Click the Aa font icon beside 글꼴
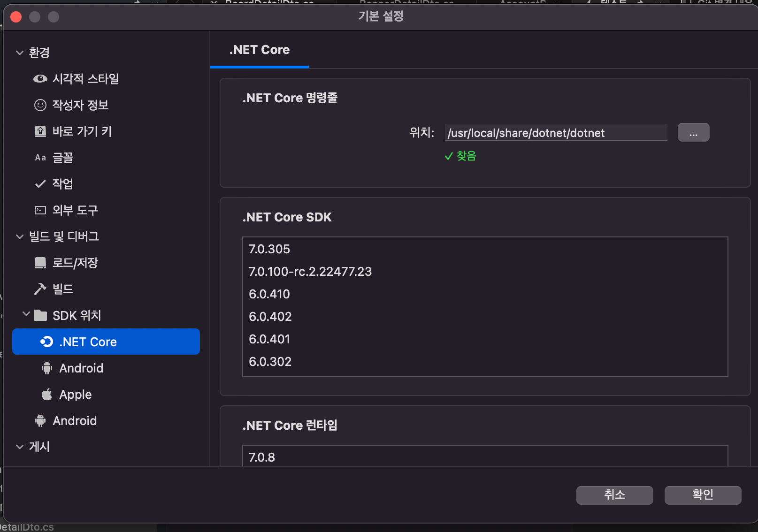The width and height of the screenshot is (758, 532). pos(40,158)
